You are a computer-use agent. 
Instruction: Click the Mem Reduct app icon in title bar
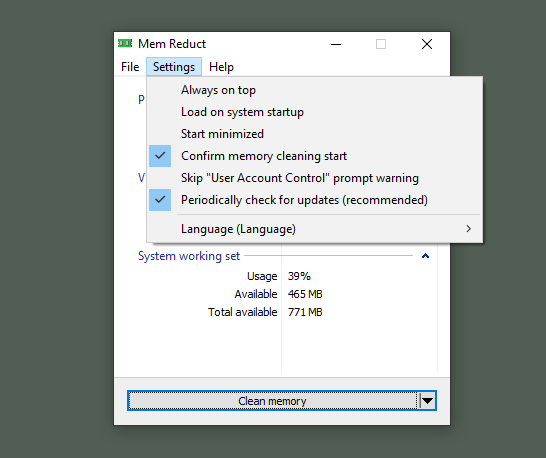(x=125, y=44)
